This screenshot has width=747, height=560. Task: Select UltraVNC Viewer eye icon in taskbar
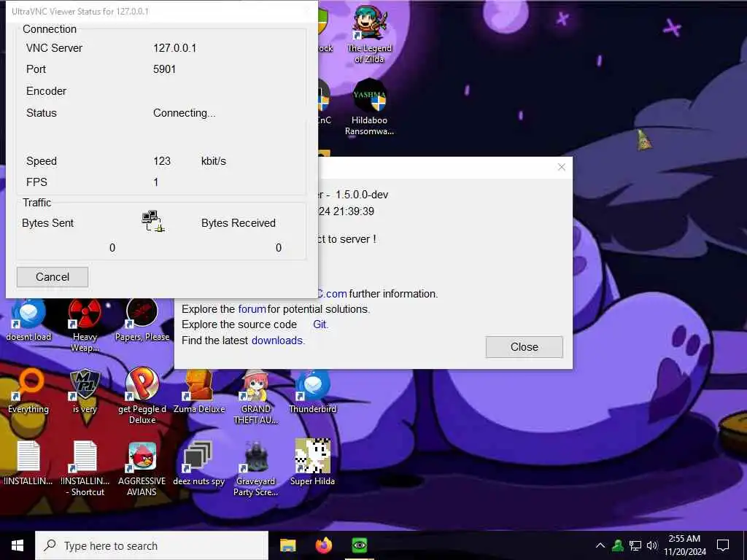(x=360, y=545)
